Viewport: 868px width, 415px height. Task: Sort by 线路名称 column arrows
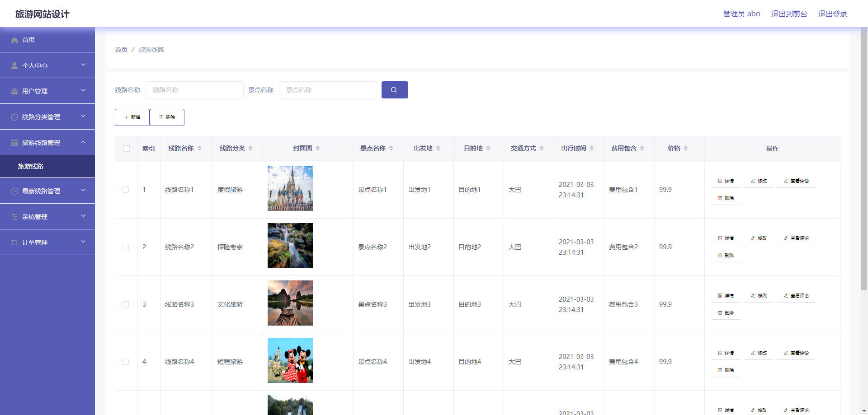click(199, 148)
